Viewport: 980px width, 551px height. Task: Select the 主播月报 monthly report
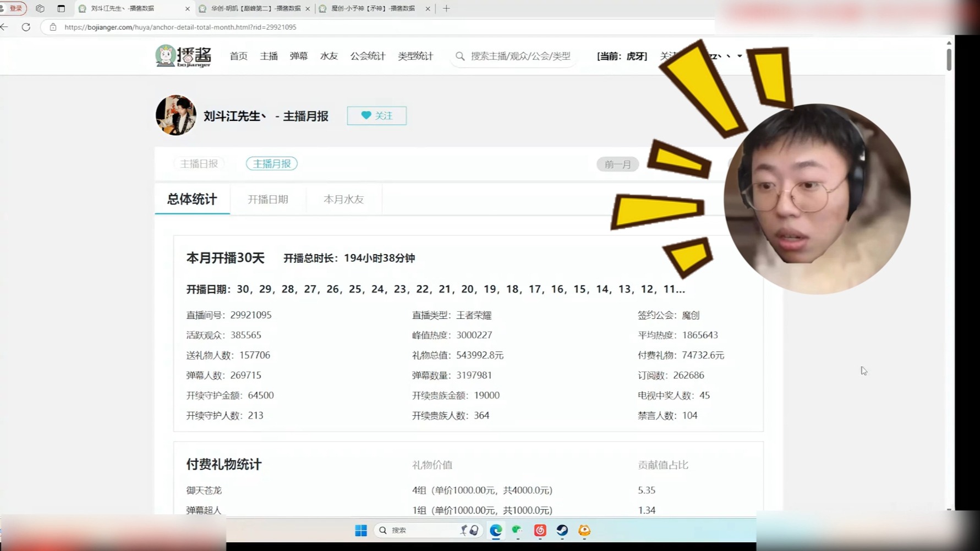click(x=272, y=164)
